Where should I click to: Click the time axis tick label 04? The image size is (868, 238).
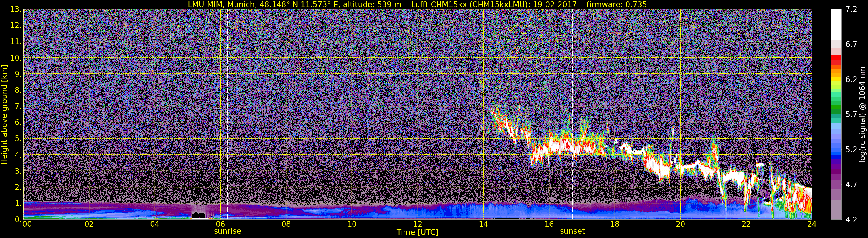(155, 224)
